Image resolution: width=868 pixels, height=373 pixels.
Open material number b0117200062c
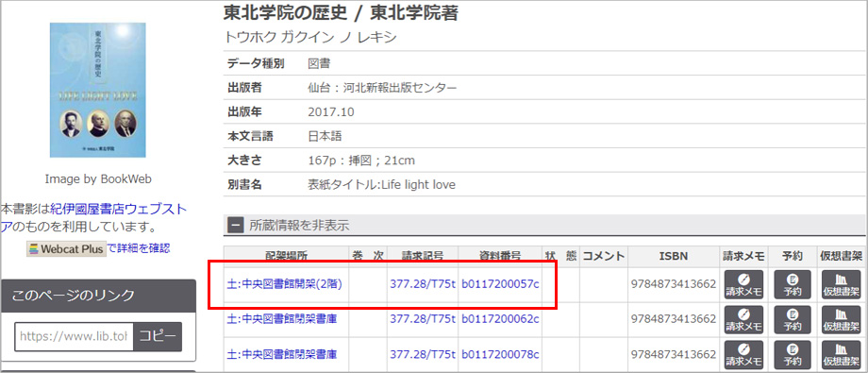[x=500, y=319]
